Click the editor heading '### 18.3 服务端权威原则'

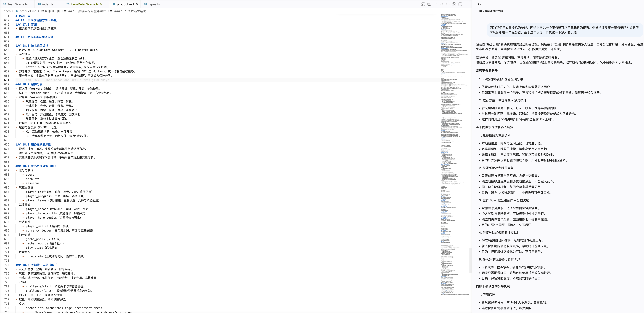pyautogui.click(x=33, y=145)
